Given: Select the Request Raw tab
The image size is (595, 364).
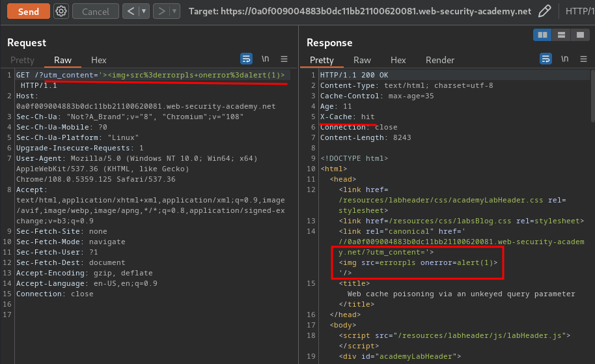Looking at the screenshot, I should pos(62,60).
